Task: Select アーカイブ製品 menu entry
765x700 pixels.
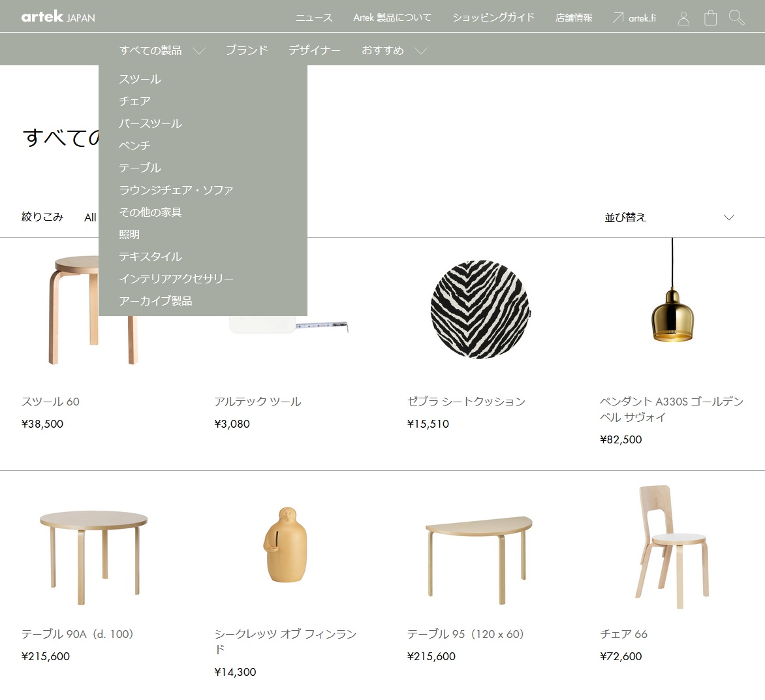Action: click(155, 301)
